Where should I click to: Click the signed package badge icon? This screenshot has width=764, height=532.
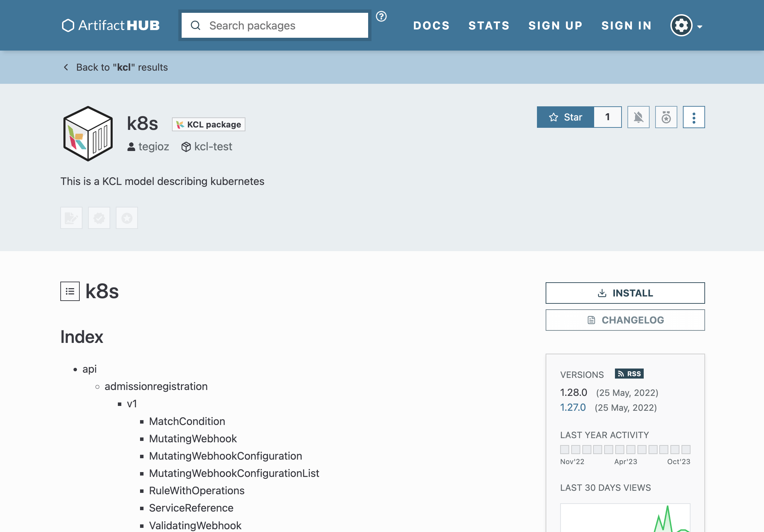pyautogui.click(x=71, y=218)
